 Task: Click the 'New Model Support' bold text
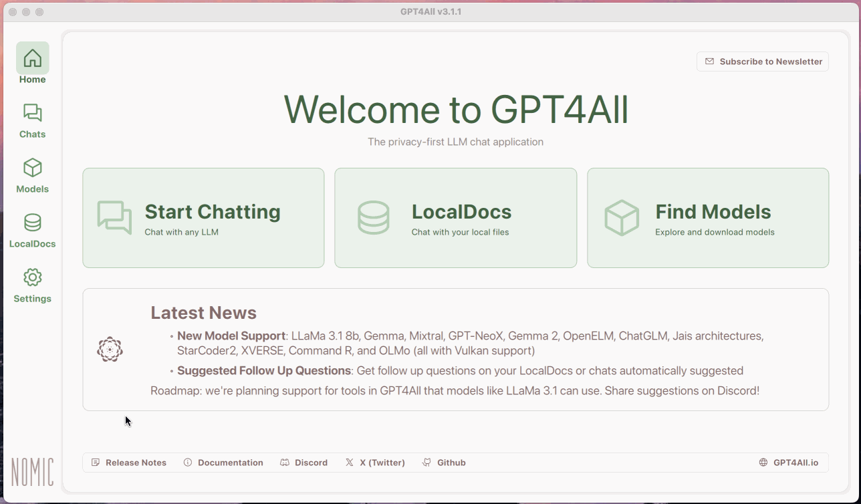click(x=231, y=336)
